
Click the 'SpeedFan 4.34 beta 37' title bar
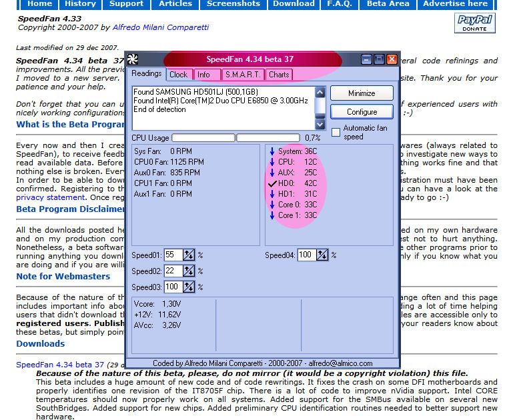[249, 59]
